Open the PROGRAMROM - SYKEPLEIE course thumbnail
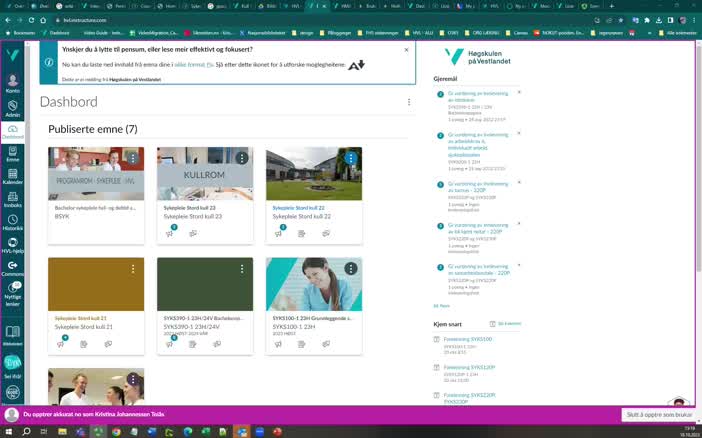 (96, 174)
